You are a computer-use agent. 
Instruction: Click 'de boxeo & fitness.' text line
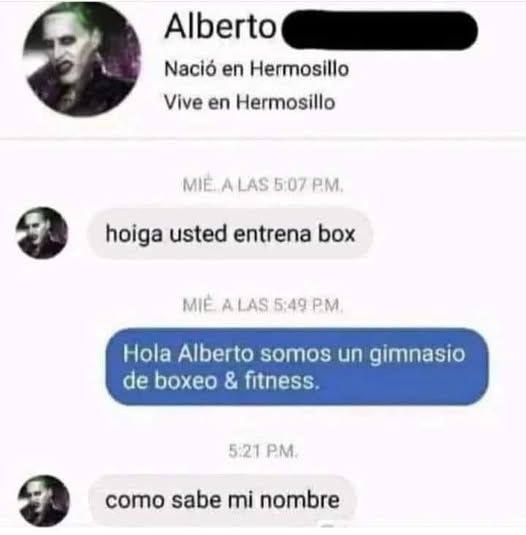click(221, 380)
